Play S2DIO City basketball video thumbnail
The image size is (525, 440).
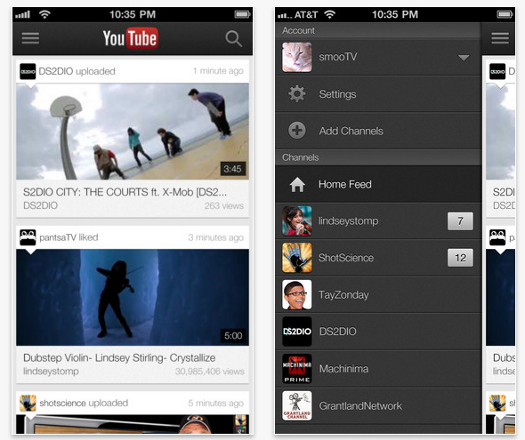(x=133, y=132)
